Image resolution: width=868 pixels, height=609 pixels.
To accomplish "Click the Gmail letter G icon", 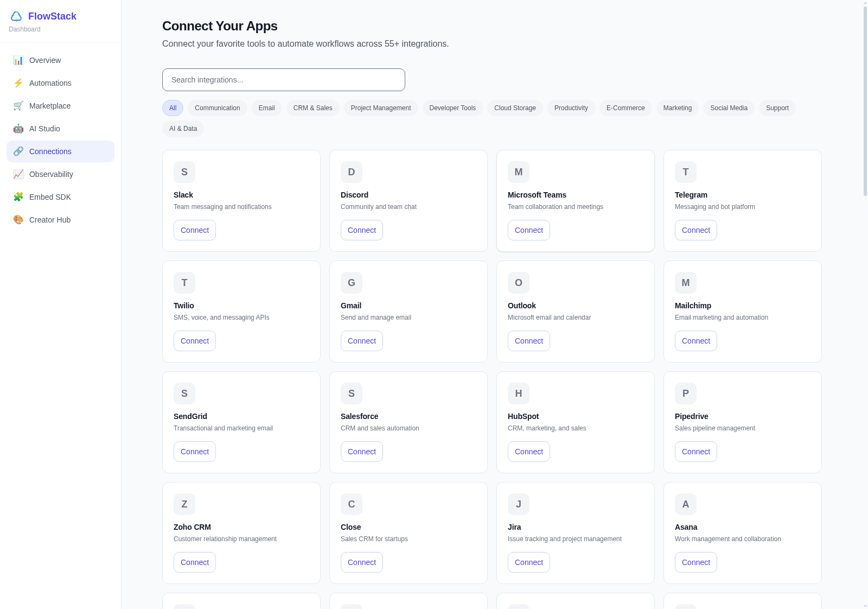I will click(x=352, y=283).
